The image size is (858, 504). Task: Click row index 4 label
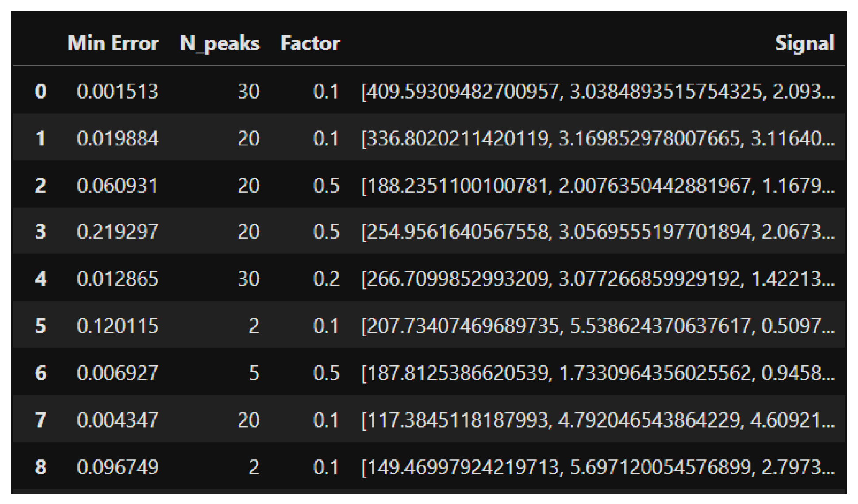click(41, 279)
